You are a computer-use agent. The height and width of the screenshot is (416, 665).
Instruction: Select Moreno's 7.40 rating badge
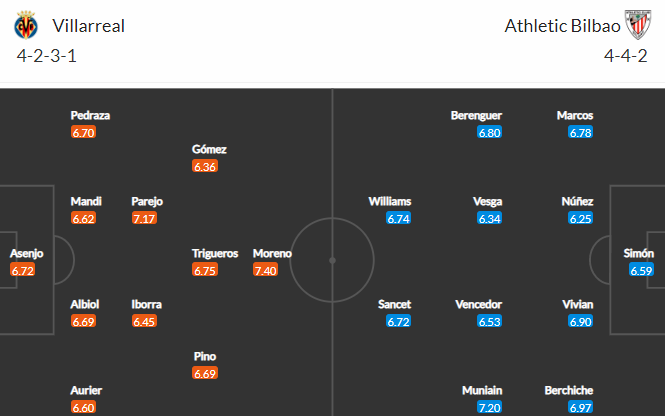[x=265, y=270]
